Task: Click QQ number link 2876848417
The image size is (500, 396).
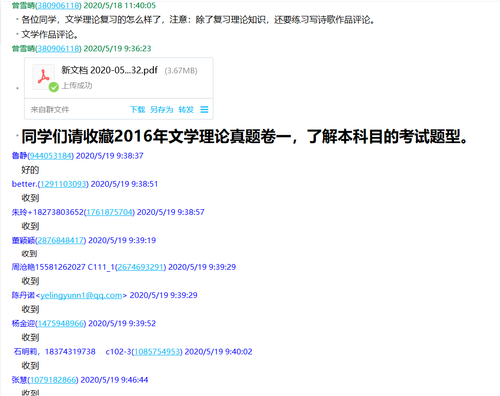Action: pyautogui.click(x=60, y=240)
